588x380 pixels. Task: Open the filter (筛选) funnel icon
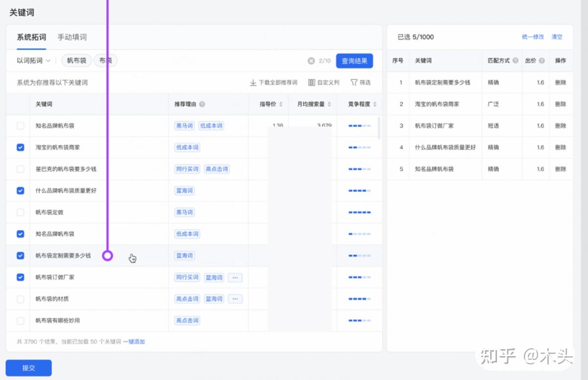pyautogui.click(x=354, y=83)
